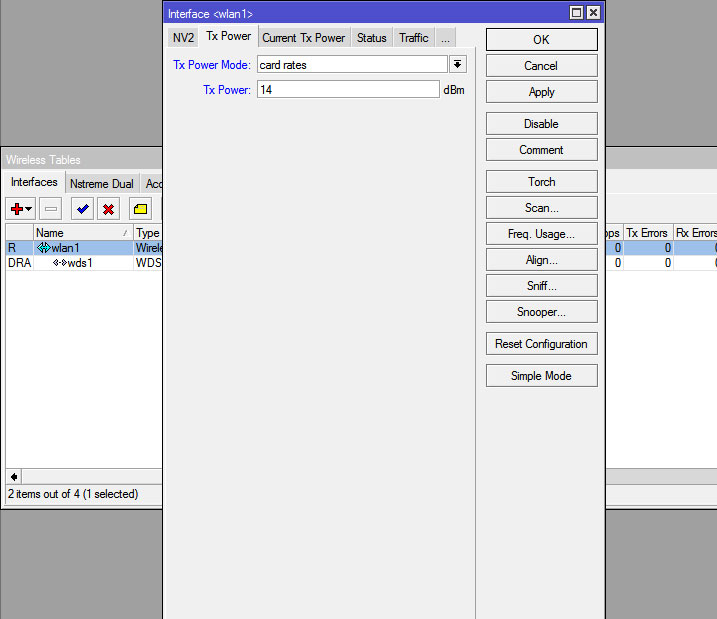Click the Remove minus icon

tap(51, 209)
